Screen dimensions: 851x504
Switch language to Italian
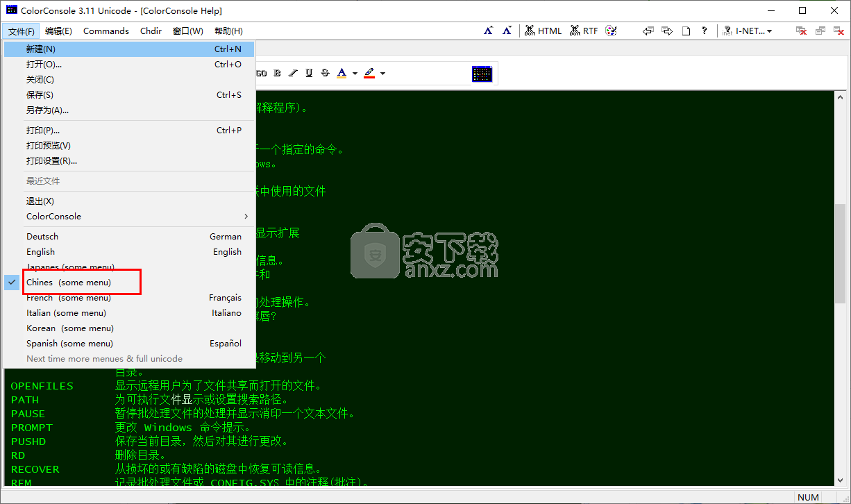(x=130, y=313)
